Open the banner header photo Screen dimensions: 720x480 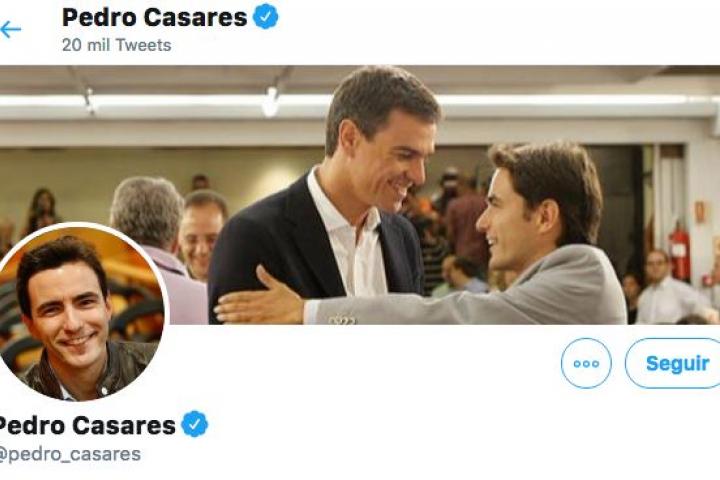[x=360, y=195]
